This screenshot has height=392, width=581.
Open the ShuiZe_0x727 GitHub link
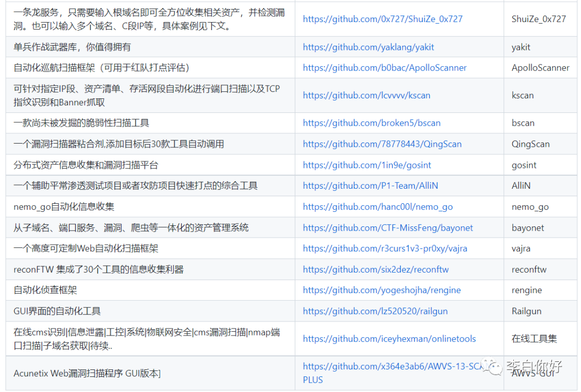382,19
